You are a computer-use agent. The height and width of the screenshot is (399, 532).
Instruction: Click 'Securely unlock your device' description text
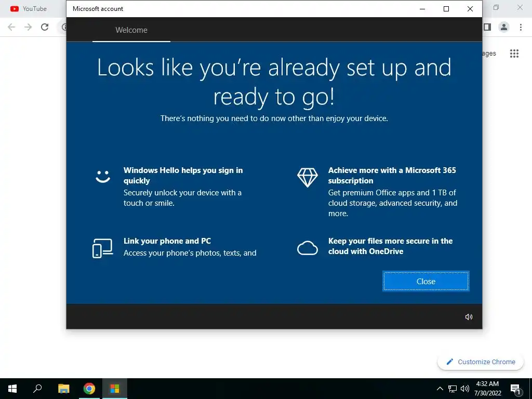point(182,198)
